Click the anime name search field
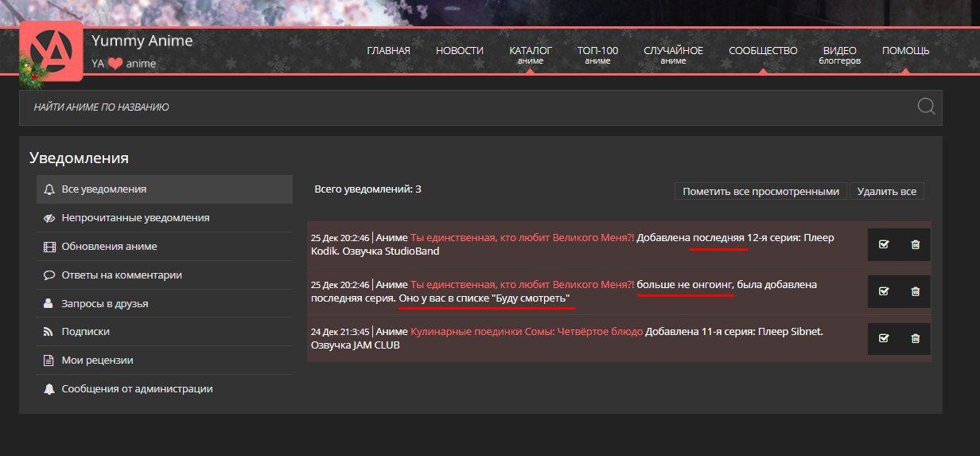This screenshot has height=456, width=980. click(480, 107)
